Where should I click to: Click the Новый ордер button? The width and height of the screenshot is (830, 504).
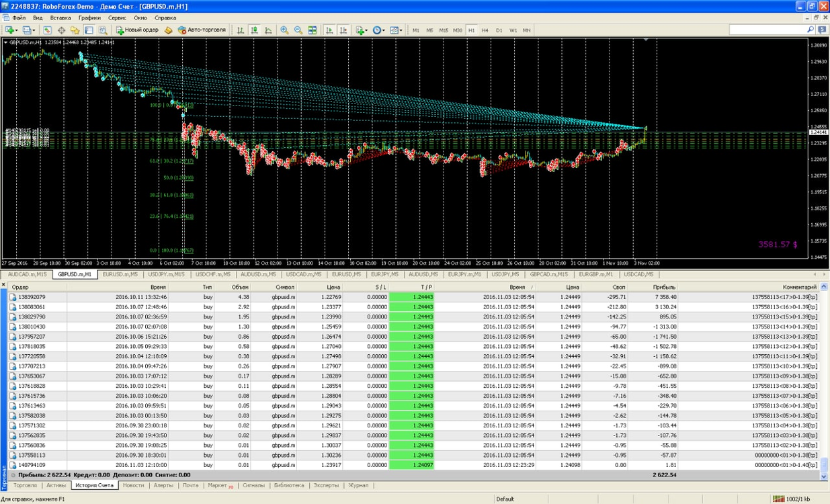tap(138, 30)
